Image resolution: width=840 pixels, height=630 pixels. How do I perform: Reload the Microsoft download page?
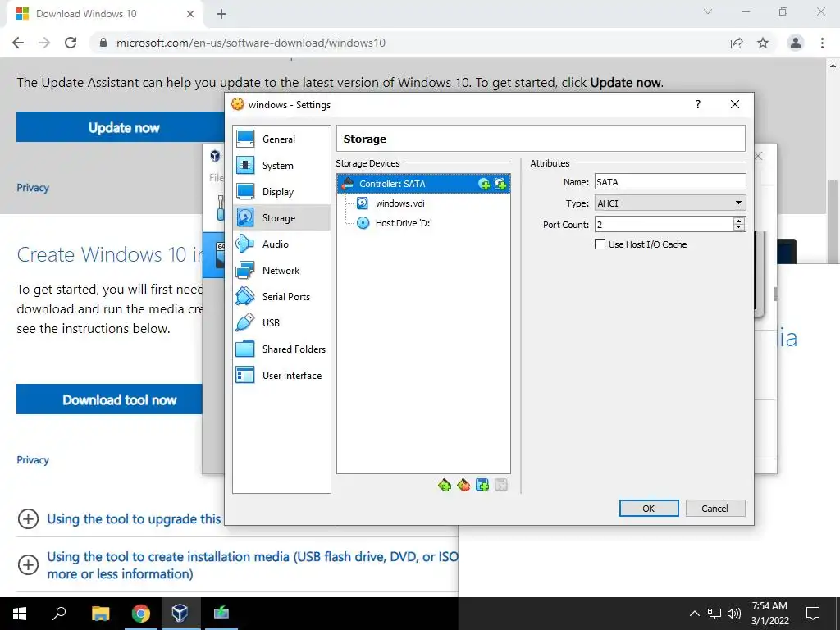[x=71, y=43]
